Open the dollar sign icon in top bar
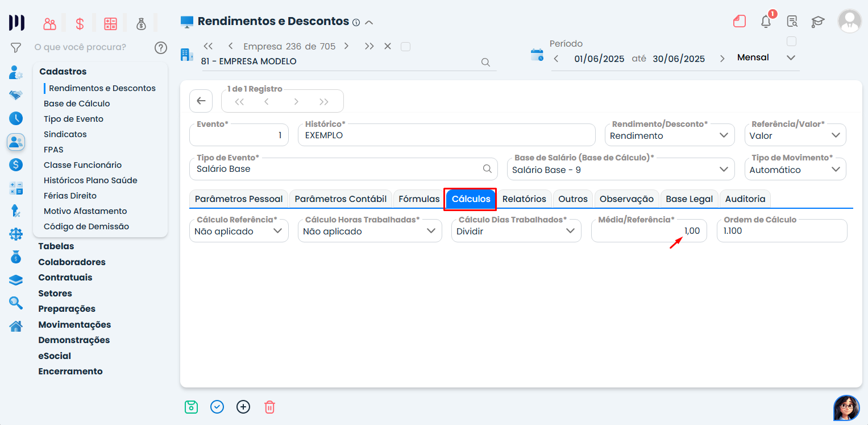The image size is (868, 425). [80, 24]
